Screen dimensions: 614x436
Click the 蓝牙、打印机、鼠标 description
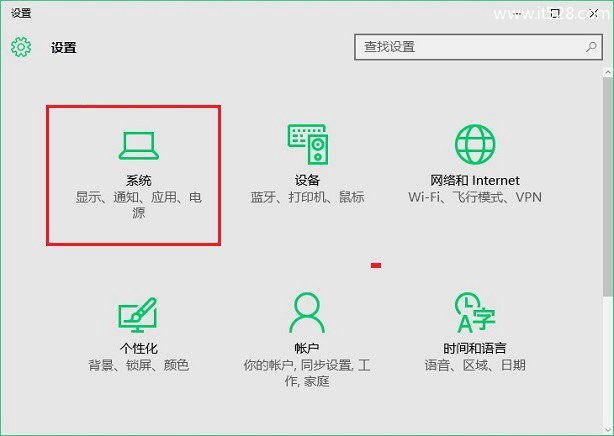pos(307,197)
